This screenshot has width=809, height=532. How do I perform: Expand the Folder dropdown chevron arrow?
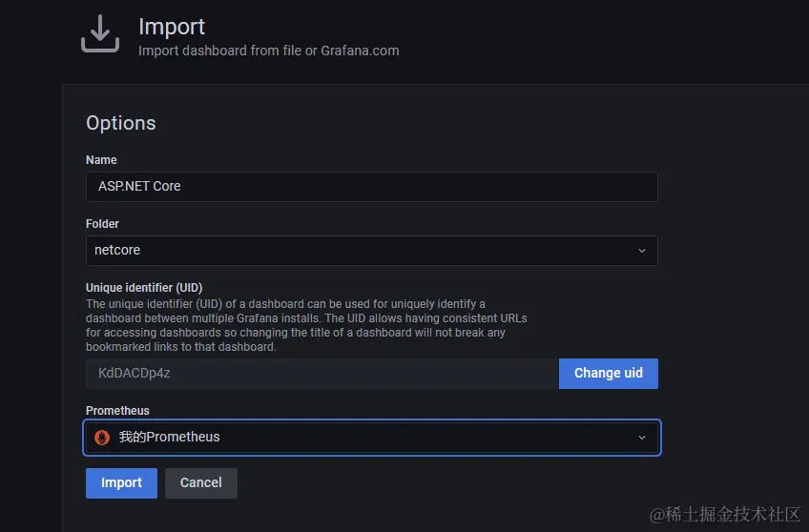642,251
